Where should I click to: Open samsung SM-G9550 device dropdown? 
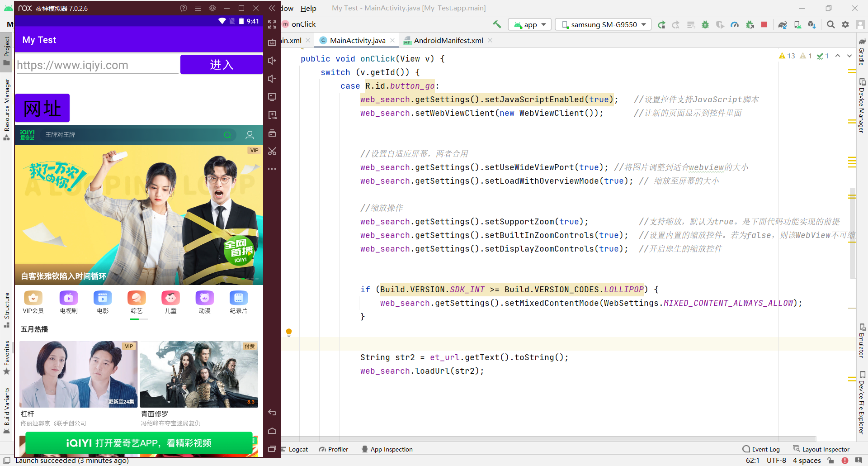click(x=604, y=24)
